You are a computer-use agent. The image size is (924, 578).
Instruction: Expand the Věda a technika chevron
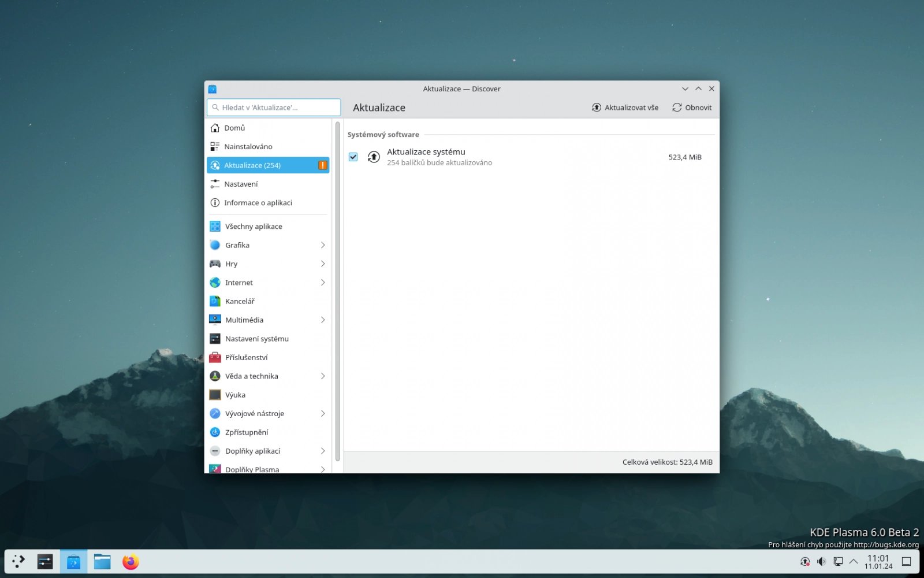coord(323,376)
